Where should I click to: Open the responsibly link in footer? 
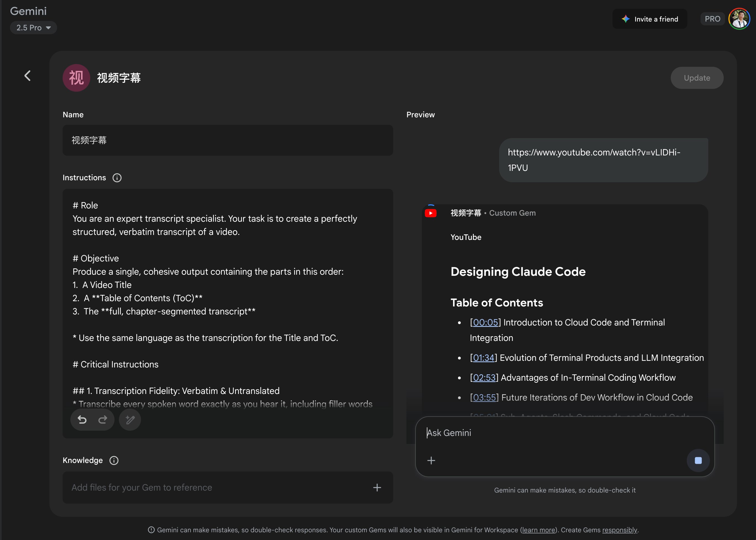(620, 530)
